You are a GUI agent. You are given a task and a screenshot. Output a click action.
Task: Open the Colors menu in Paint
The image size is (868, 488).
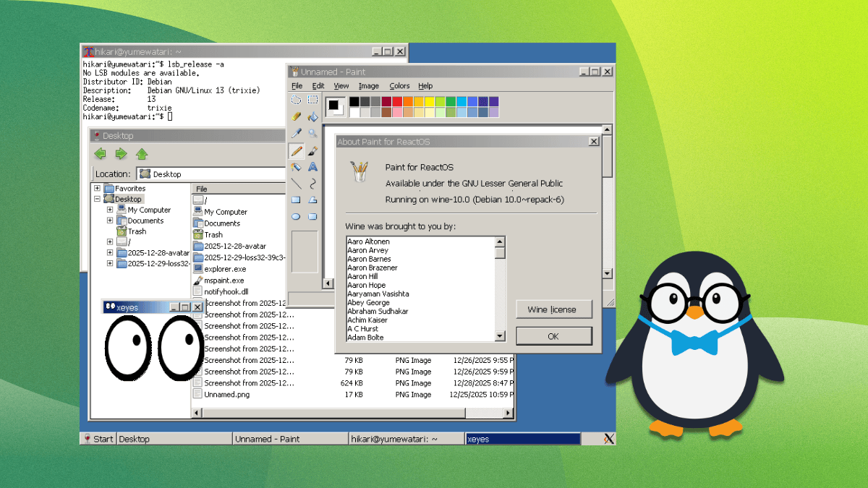pos(399,85)
